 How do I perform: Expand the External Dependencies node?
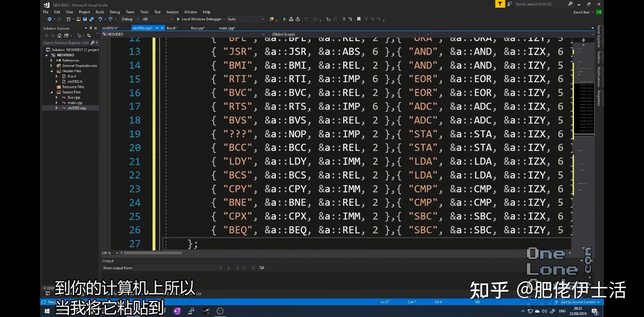click(51, 66)
